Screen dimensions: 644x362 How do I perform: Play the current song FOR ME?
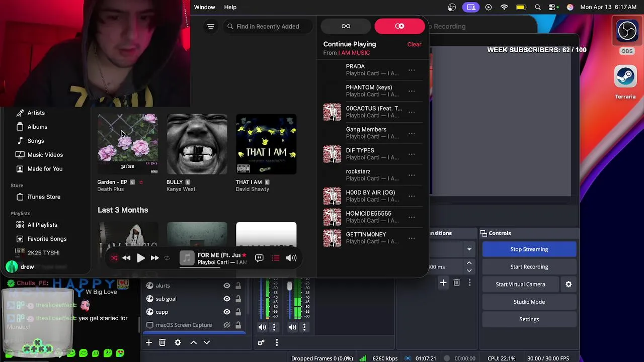tap(141, 258)
